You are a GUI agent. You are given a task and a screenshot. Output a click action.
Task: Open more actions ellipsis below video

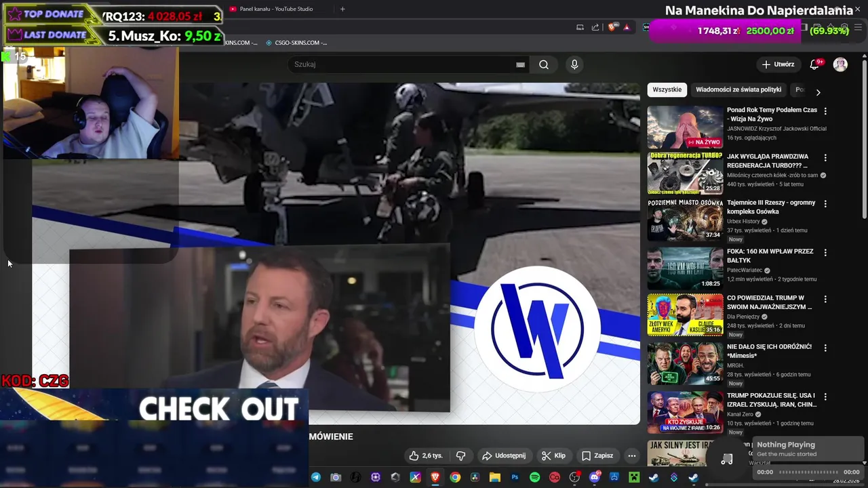pos(631,455)
